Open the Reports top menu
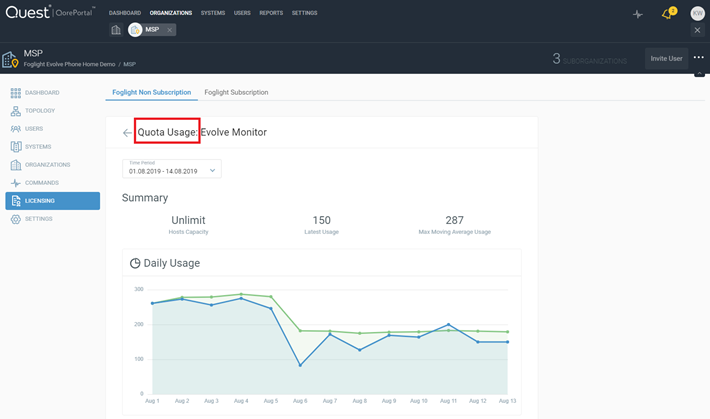The height and width of the screenshot is (419, 710). [271, 13]
